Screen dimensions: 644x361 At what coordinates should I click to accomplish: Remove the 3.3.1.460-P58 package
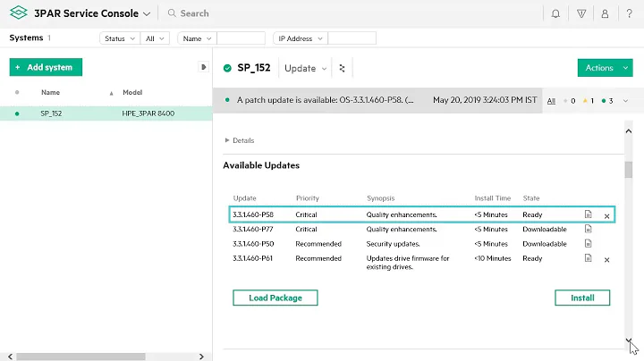coord(606,216)
